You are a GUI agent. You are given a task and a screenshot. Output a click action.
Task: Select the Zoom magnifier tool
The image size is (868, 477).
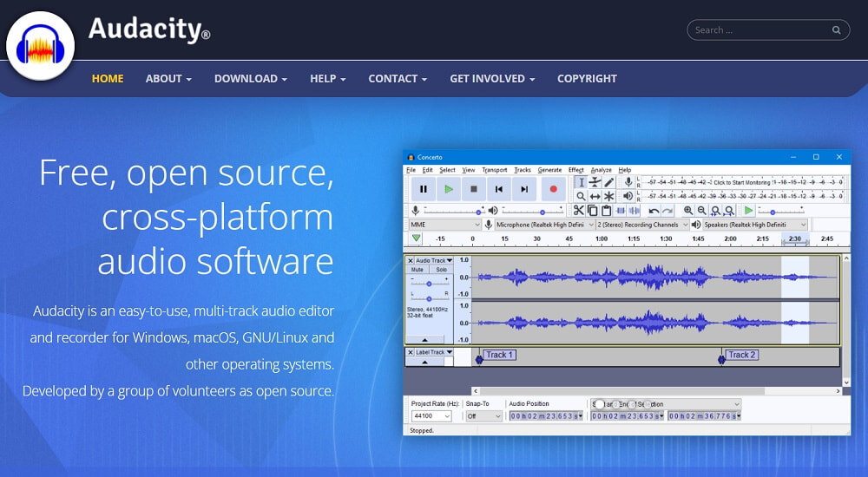pos(581,196)
